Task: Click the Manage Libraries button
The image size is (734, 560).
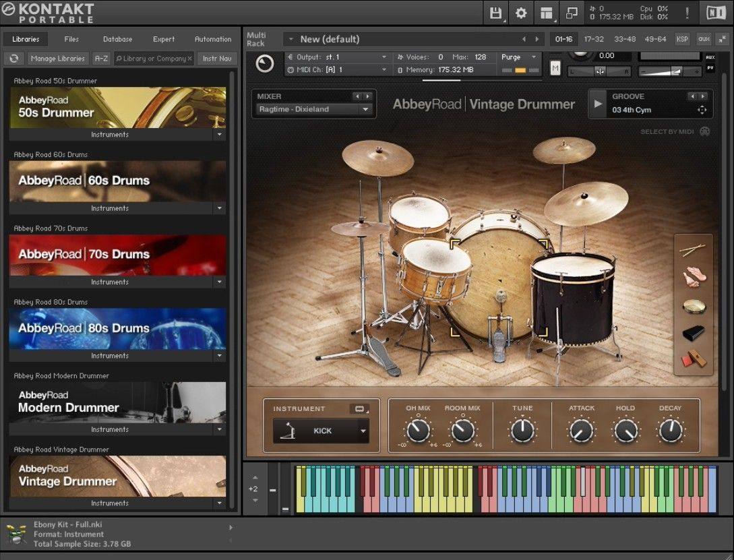Action: (58, 59)
